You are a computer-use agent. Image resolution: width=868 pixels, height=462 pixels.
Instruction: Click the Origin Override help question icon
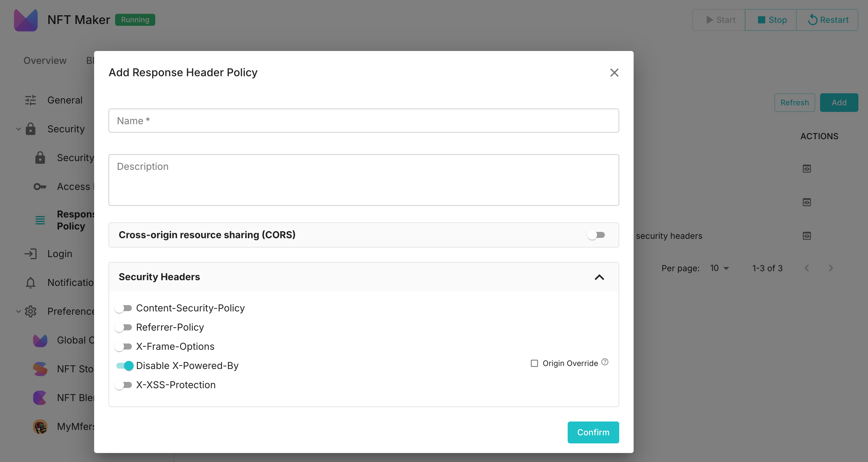click(x=605, y=362)
